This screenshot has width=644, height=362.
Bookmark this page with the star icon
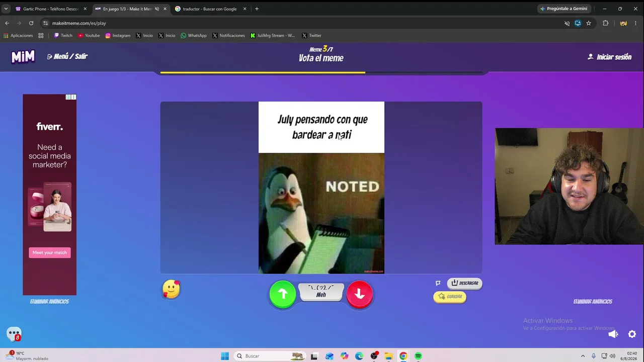[x=589, y=23]
